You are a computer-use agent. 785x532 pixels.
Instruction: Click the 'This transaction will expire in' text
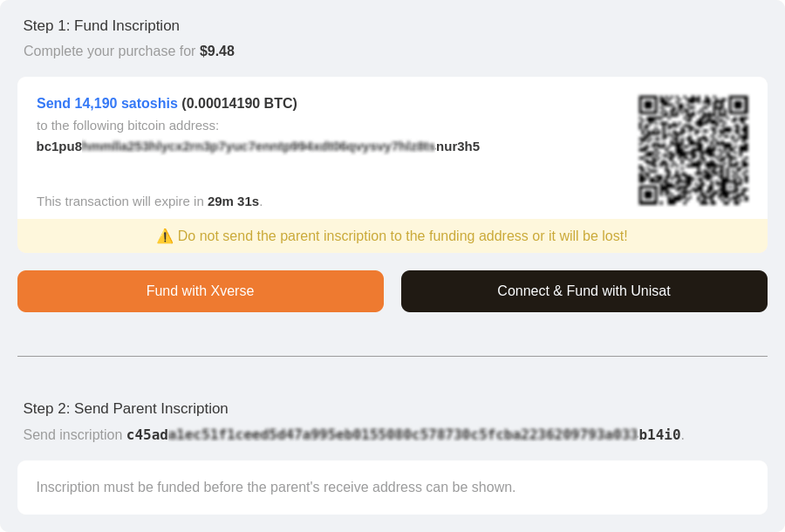[x=119, y=201]
